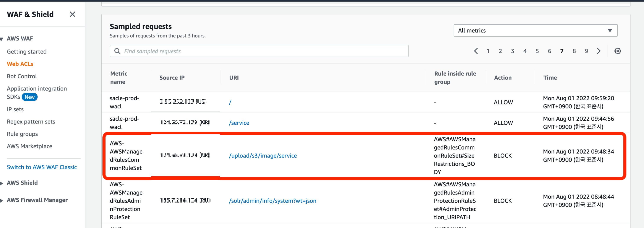Select current page 7
This screenshot has width=644, height=228.
(x=562, y=51)
